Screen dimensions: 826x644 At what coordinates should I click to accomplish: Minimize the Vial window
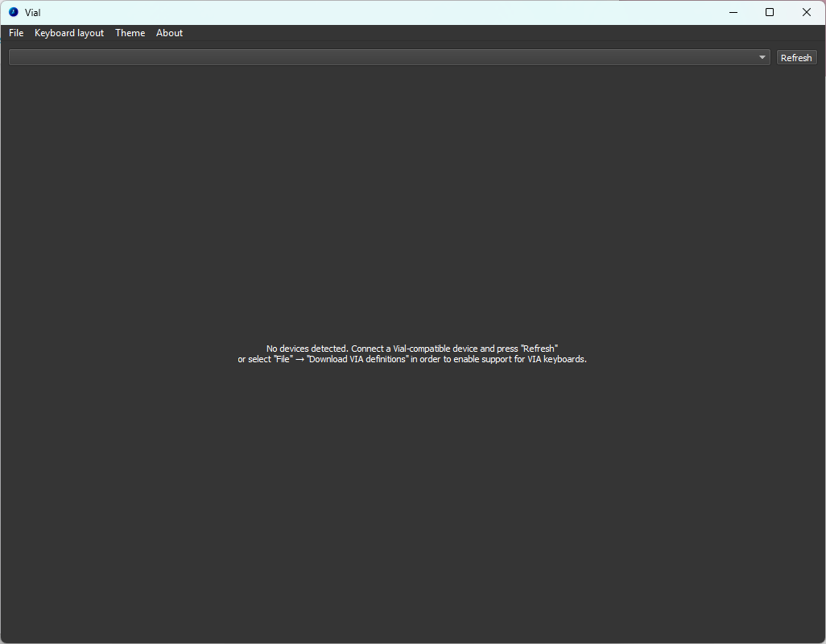pos(733,12)
